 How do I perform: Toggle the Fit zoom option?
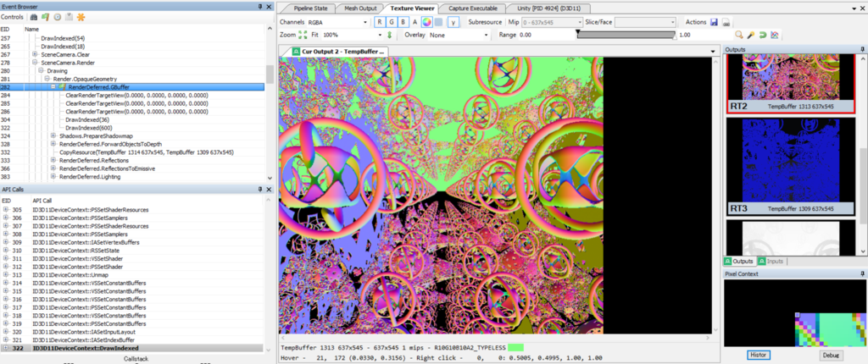314,35
